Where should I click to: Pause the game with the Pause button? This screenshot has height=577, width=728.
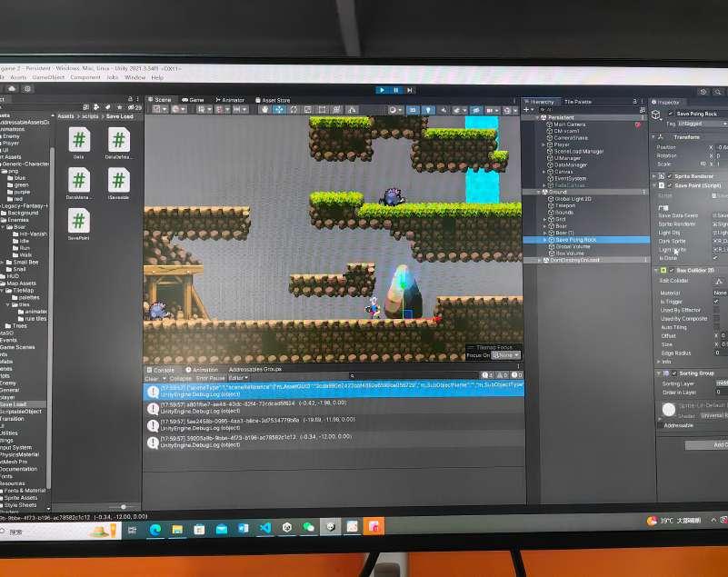point(395,90)
